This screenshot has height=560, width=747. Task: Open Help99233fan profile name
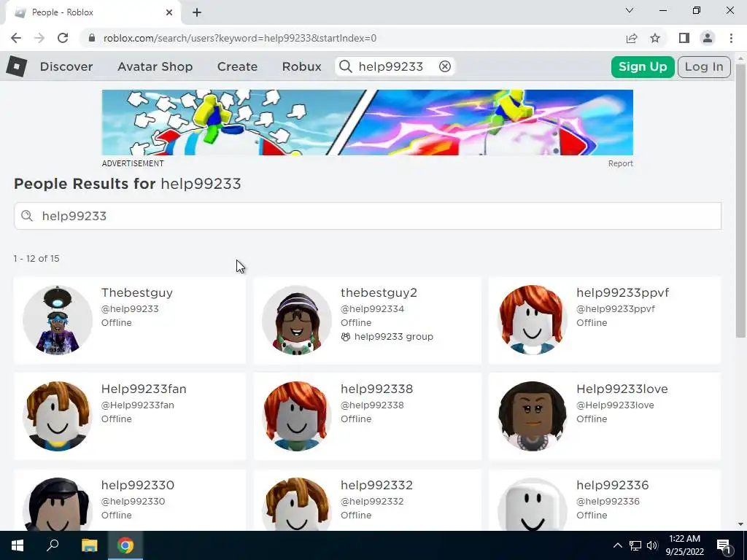pyautogui.click(x=144, y=389)
